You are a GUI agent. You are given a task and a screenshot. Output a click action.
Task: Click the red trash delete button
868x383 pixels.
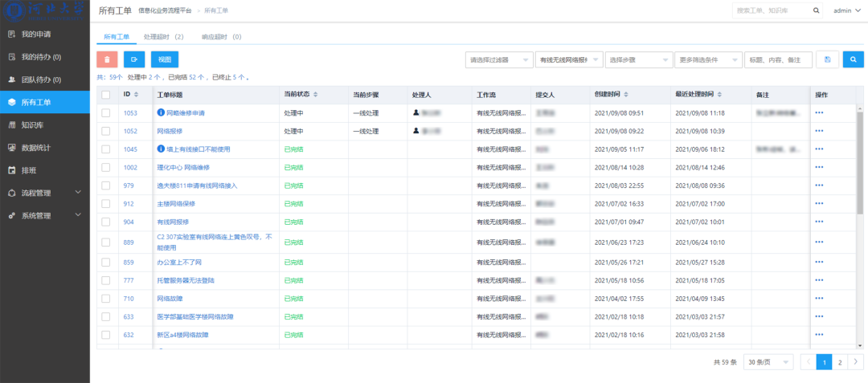click(107, 59)
